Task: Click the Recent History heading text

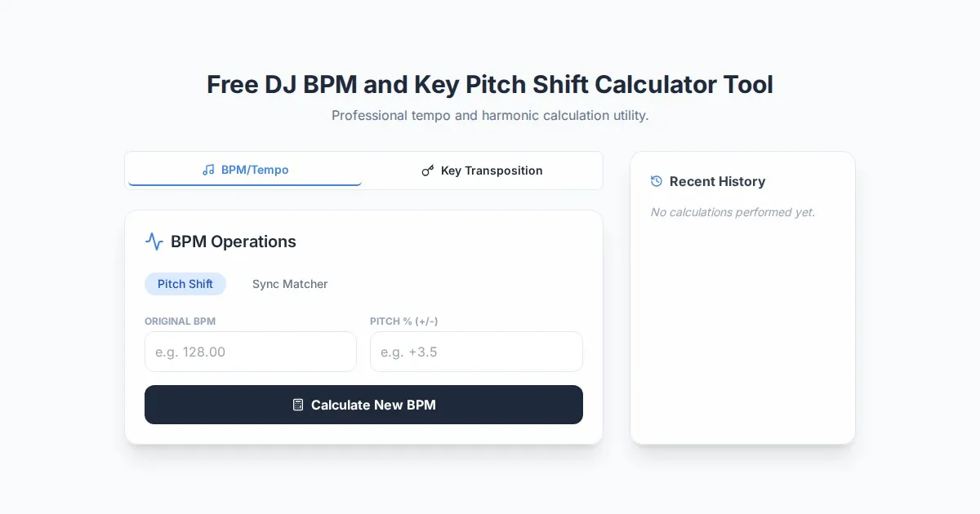Action: point(717,181)
